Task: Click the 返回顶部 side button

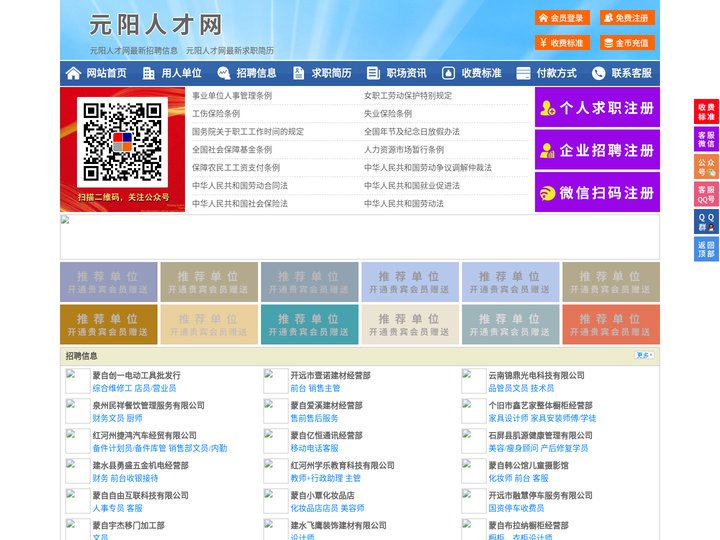Action: point(706,249)
